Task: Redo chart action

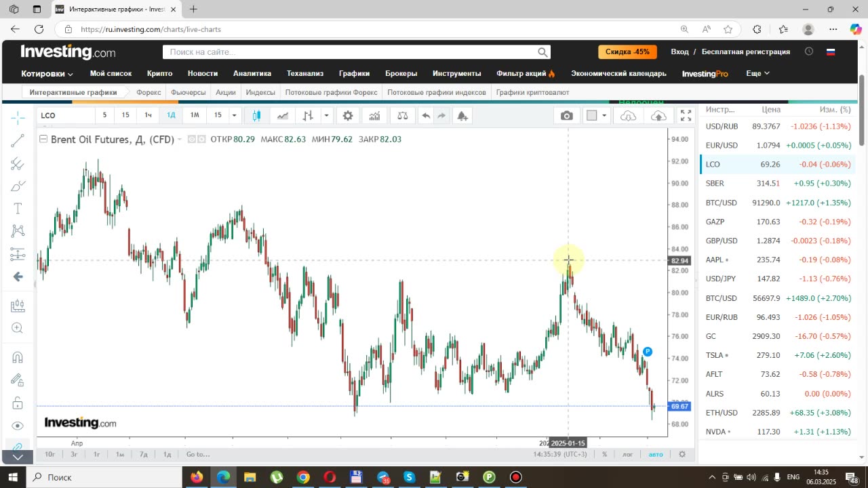Action: 441,115
